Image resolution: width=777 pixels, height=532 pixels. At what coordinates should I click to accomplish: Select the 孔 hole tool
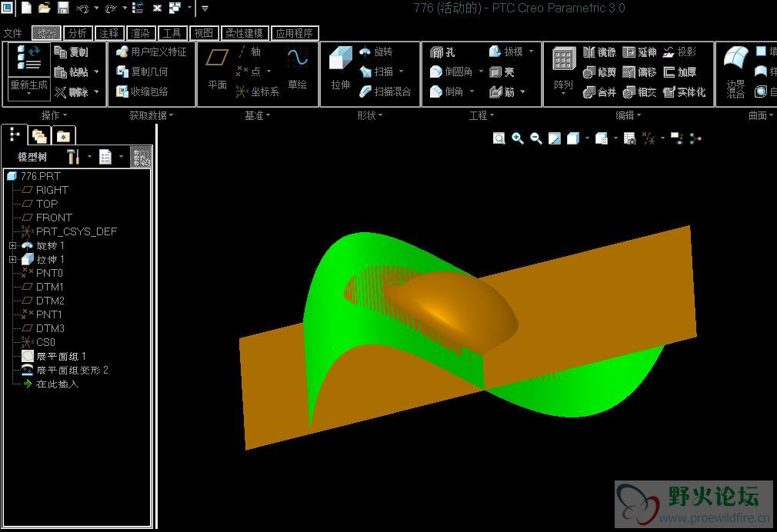coord(442,52)
